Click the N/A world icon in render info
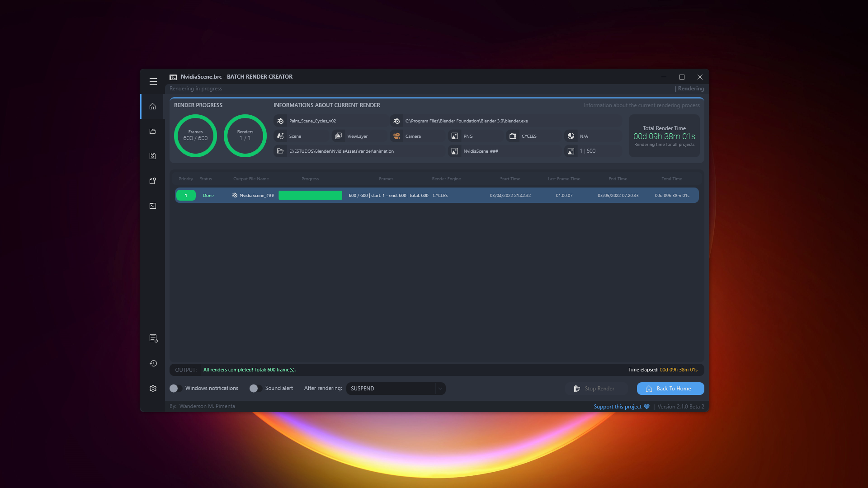This screenshot has width=868, height=488. (x=571, y=136)
